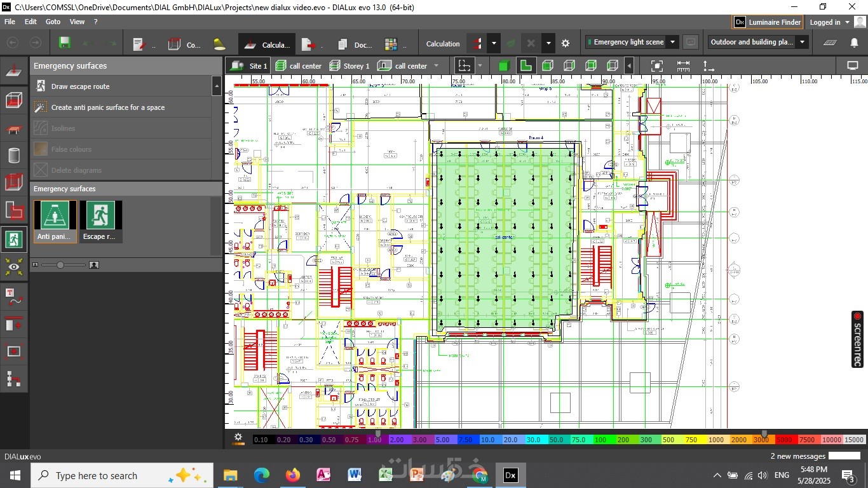Collapse the view buttons with left arrow
The width and height of the screenshot is (868, 488).
point(629,66)
